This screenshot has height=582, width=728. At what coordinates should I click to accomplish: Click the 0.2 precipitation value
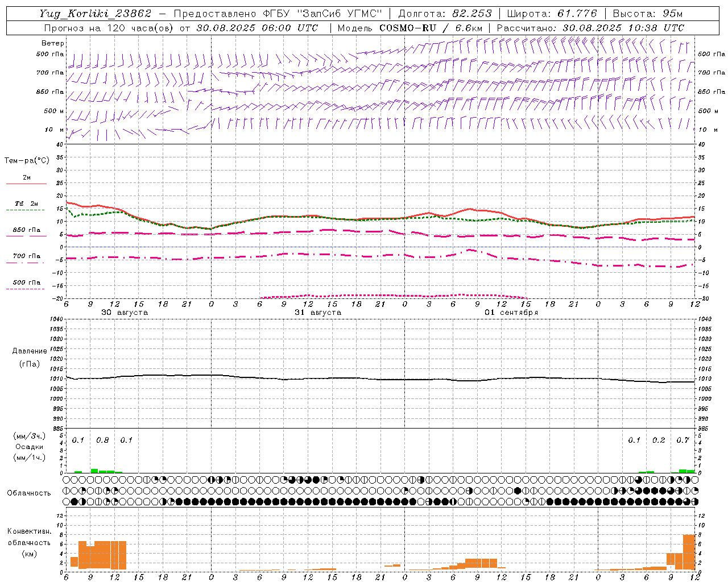click(x=659, y=440)
